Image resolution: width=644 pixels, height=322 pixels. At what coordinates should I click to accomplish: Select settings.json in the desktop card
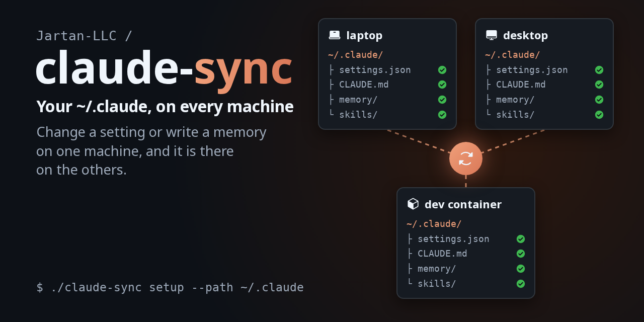click(x=532, y=70)
